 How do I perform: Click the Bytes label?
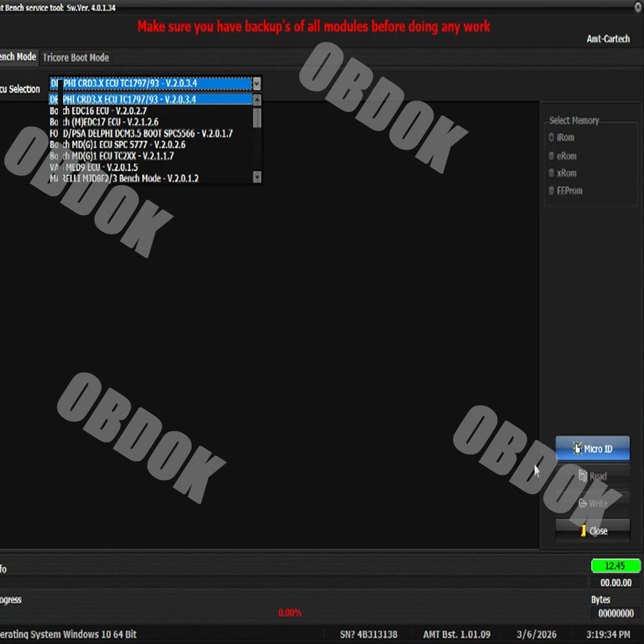click(x=600, y=600)
